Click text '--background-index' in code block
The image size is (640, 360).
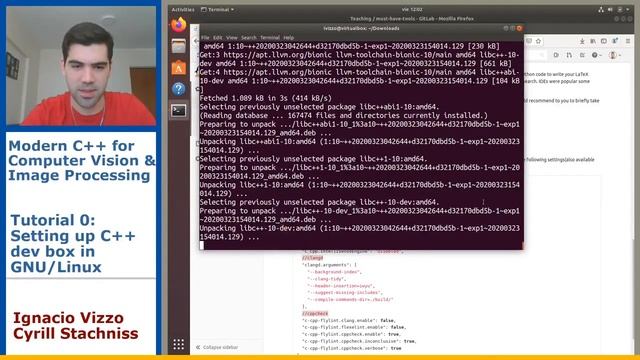(x=334, y=272)
